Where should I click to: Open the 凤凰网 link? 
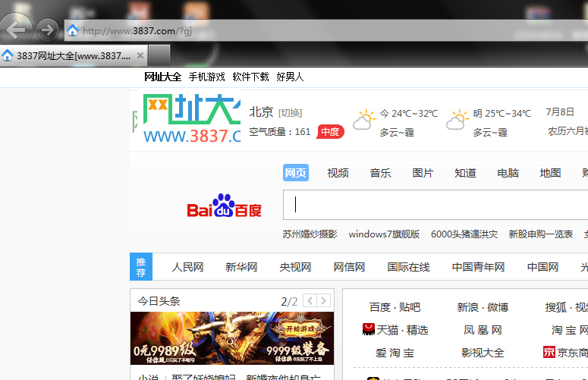click(483, 330)
